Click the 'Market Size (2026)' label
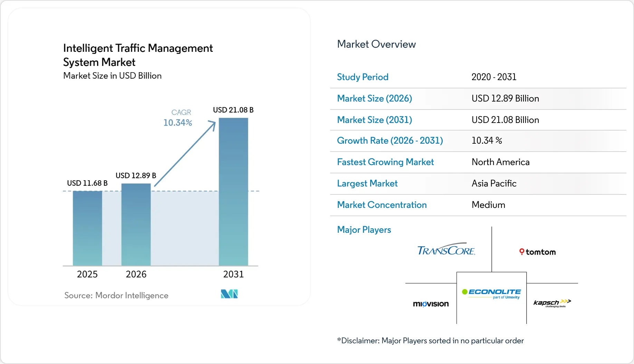 point(375,98)
